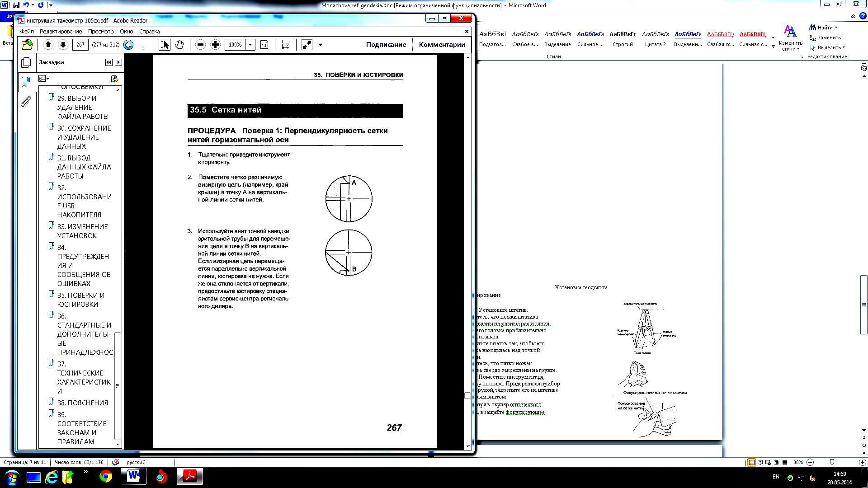Expand the Word styles gallery

coord(773,47)
